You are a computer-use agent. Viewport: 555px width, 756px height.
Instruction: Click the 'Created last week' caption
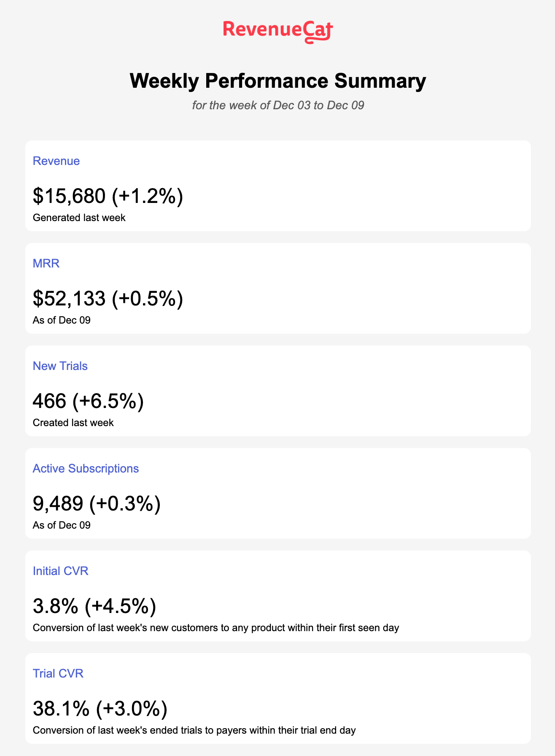coord(73,423)
